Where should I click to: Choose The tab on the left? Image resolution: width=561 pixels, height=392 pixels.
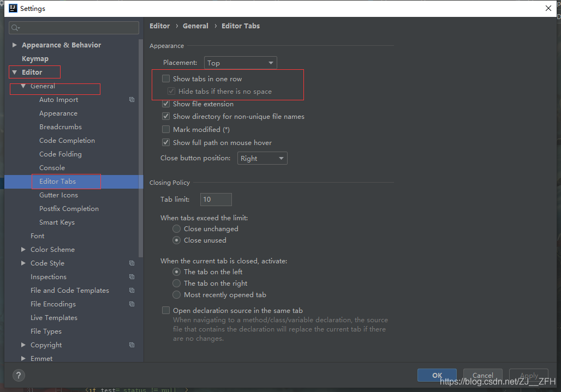coord(176,272)
